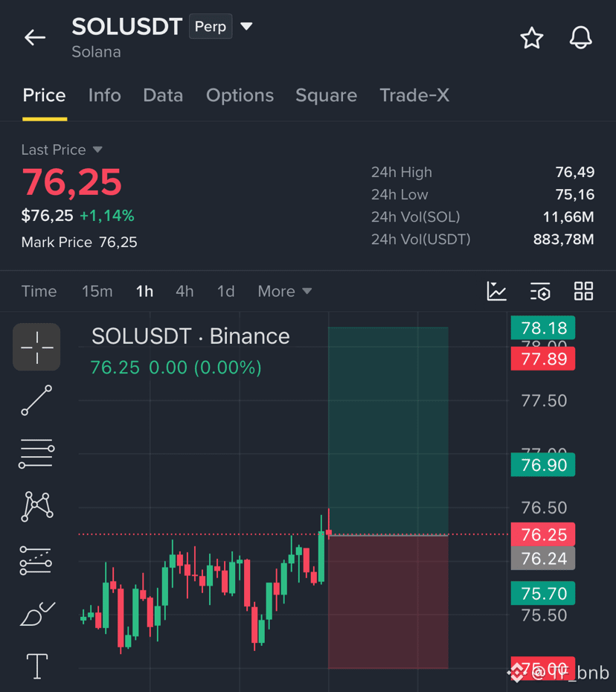Click the Mark Price 76,25 text

click(80, 243)
